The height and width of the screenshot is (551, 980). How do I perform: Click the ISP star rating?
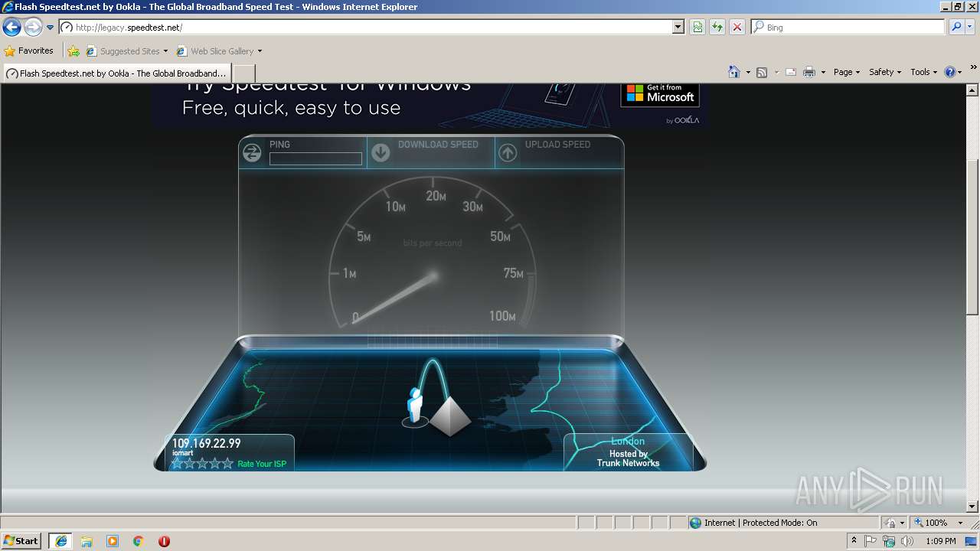202,463
